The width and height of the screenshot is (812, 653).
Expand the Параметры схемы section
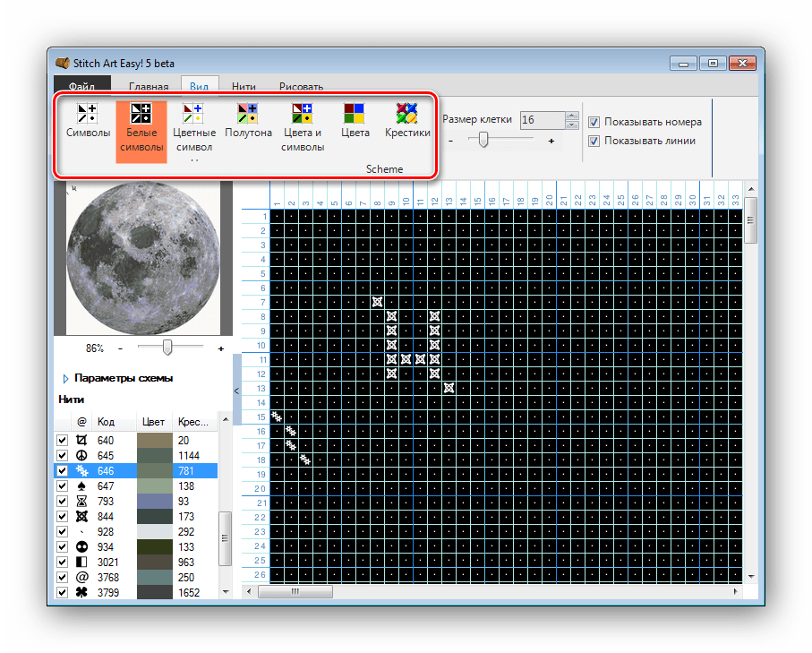coord(65,378)
